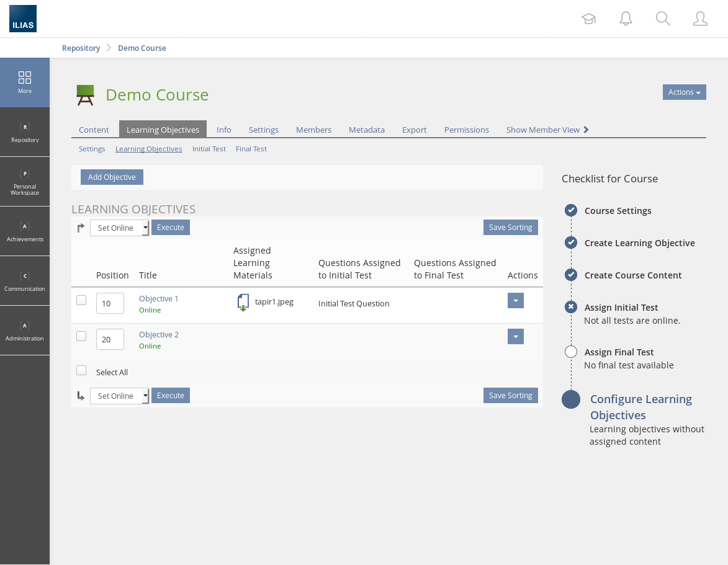
Task: Expand the top Set Online dropdown
Action: (x=119, y=228)
